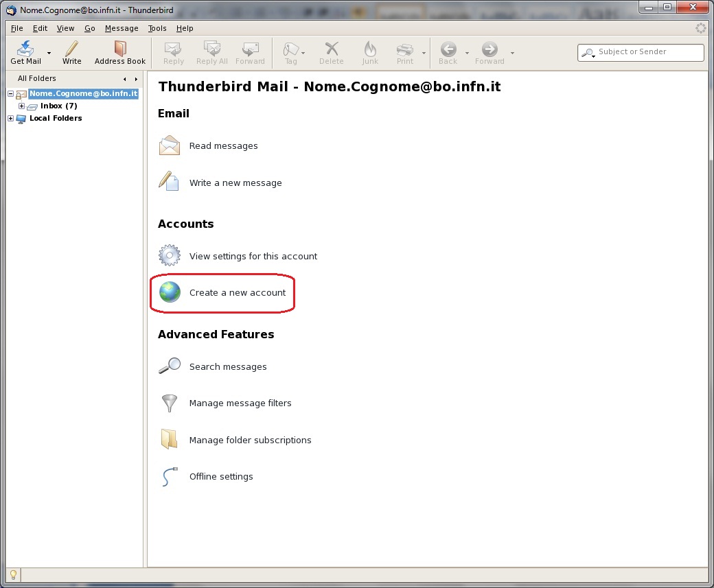Click the lightbulb status bar icon
This screenshot has width=714, height=588.
pyautogui.click(x=13, y=575)
